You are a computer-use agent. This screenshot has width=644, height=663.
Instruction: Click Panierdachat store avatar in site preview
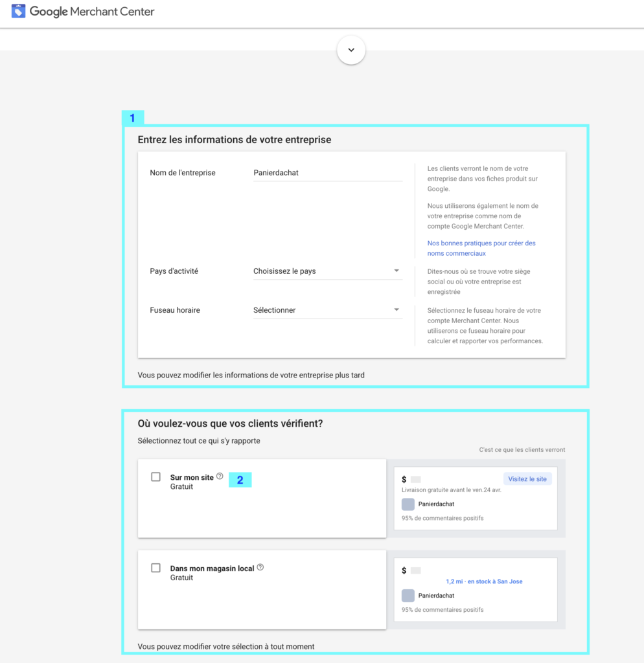click(x=408, y=504)
